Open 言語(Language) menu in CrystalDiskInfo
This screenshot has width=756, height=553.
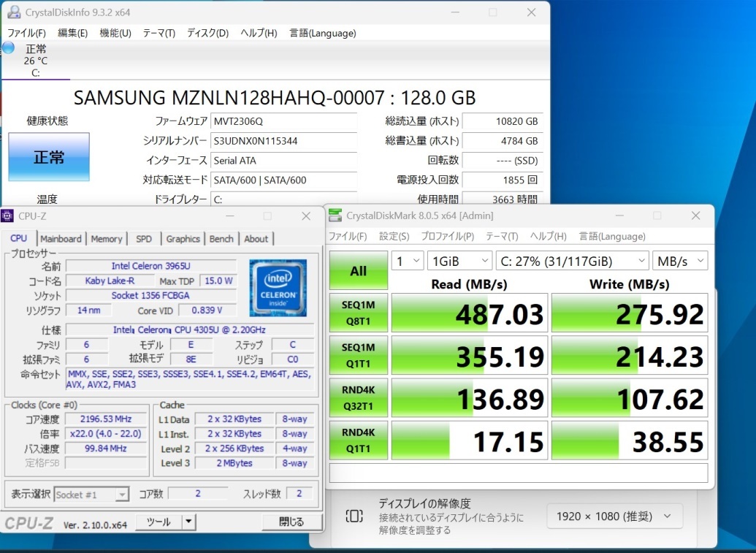[x=323, y=33]
